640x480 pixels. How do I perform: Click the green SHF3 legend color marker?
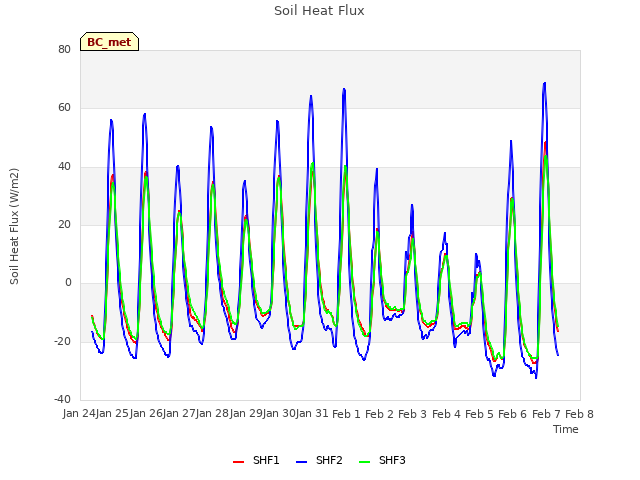364,462
